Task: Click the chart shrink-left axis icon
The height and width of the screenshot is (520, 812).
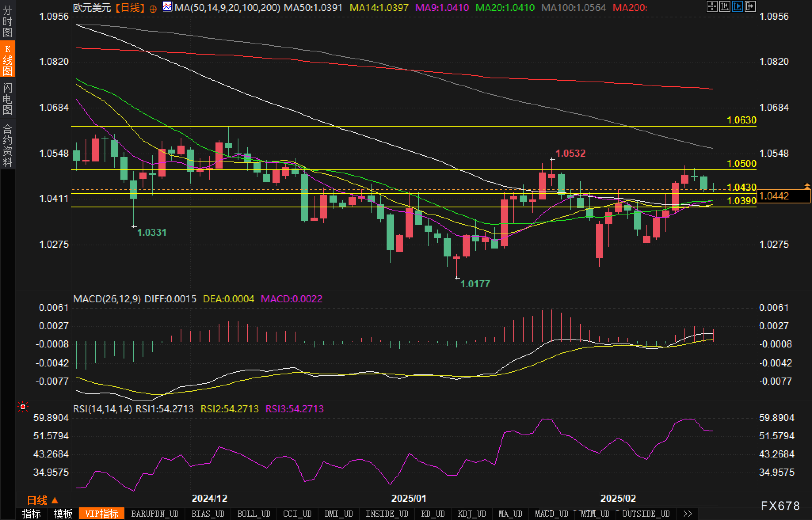Action: click(x=724, y=6)
